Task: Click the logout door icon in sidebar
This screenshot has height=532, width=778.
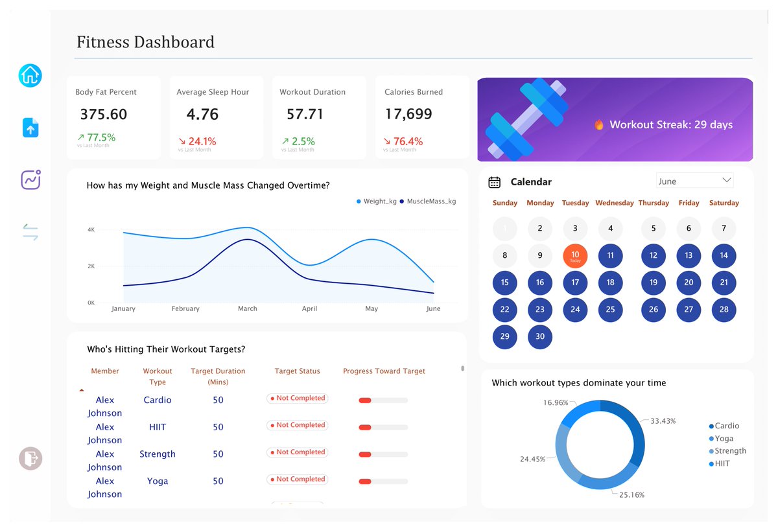Action: pyautogui.click(x=30, y=458)
